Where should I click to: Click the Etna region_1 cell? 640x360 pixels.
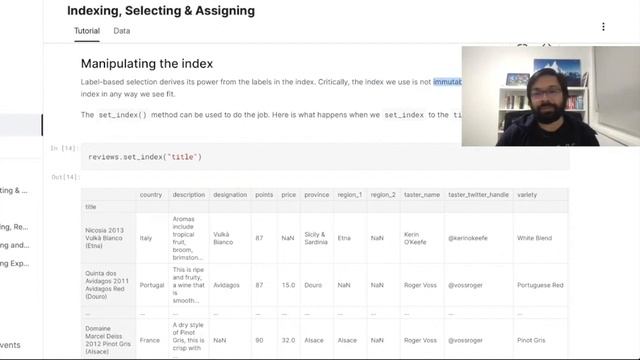point(344,238)
